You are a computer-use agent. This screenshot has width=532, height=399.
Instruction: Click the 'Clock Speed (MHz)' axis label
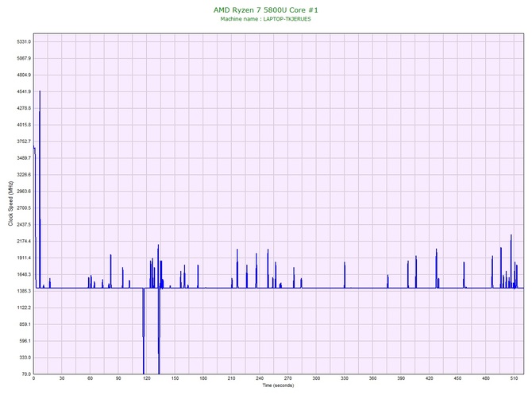10,203
